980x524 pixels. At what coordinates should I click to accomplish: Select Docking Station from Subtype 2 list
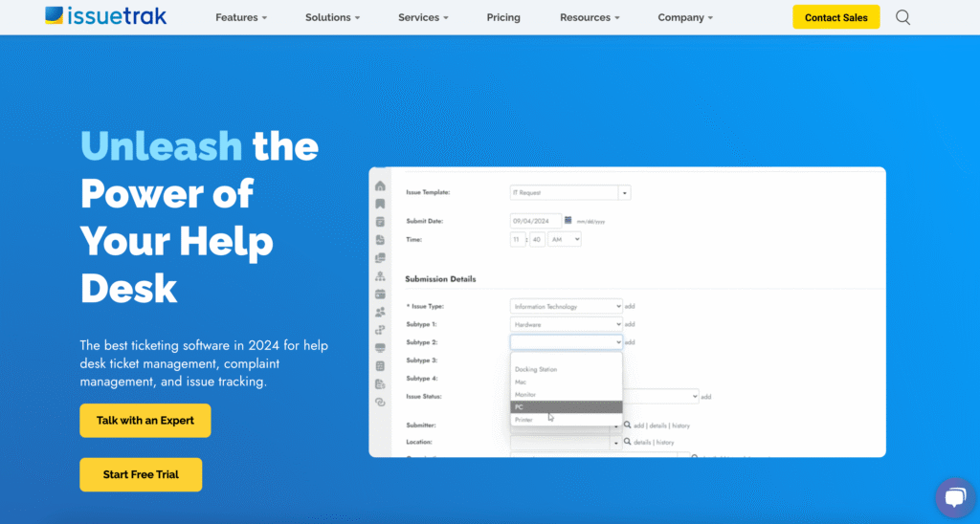click(x=567, y=370)
